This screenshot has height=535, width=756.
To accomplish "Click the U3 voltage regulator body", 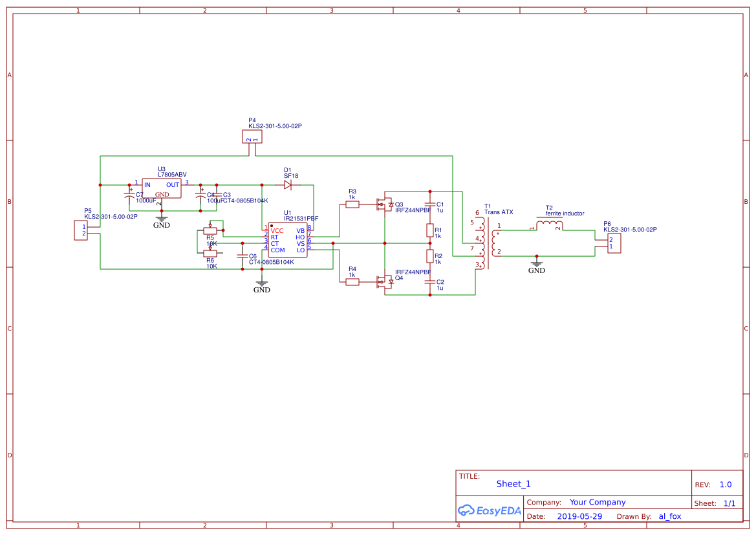I will (162, 188).
